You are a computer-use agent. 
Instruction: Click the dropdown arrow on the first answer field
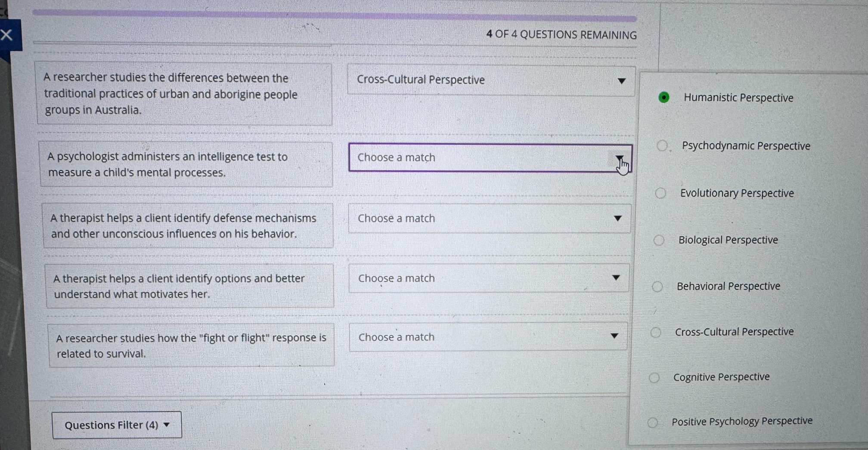coord(622,80)
